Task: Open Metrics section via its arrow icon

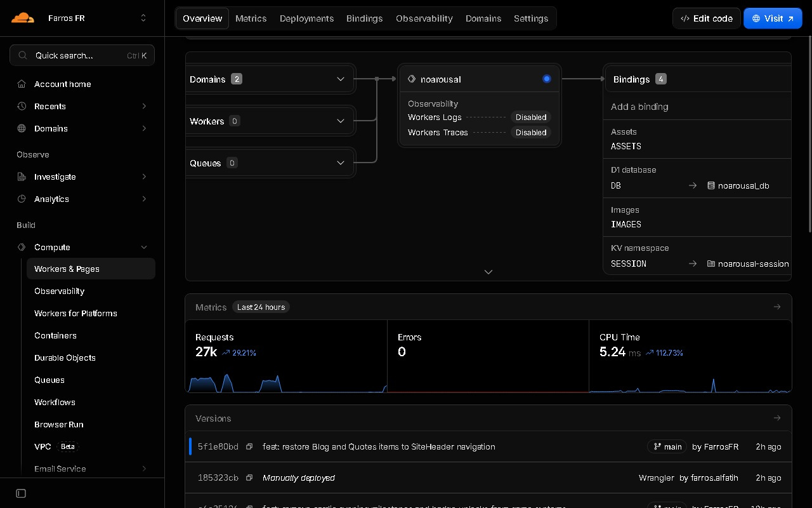Action: (x=777, y=307)
